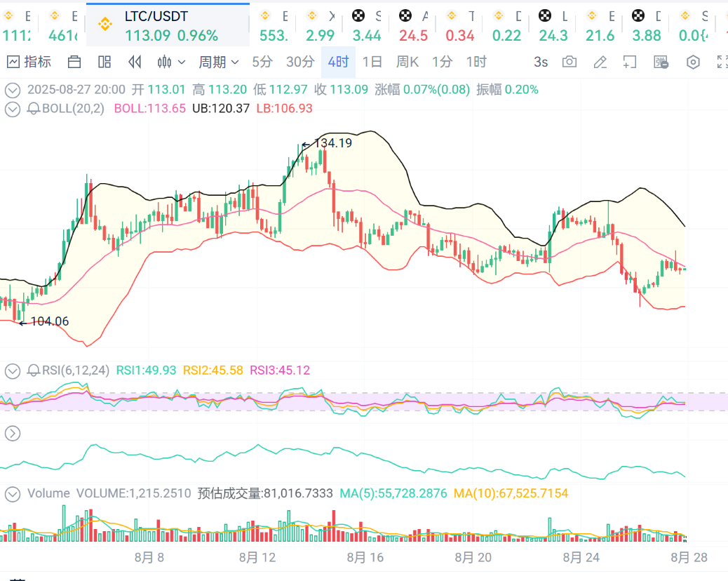Click the UB:120.37 upper band value
The width and height of the screenshot is (728, 581).
(221, 109)
